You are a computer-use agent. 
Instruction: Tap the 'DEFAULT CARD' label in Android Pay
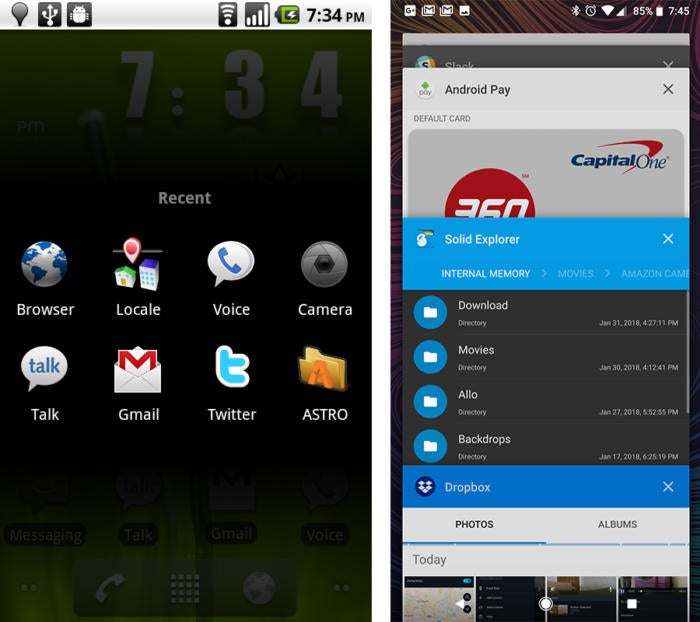pos(442,118)
